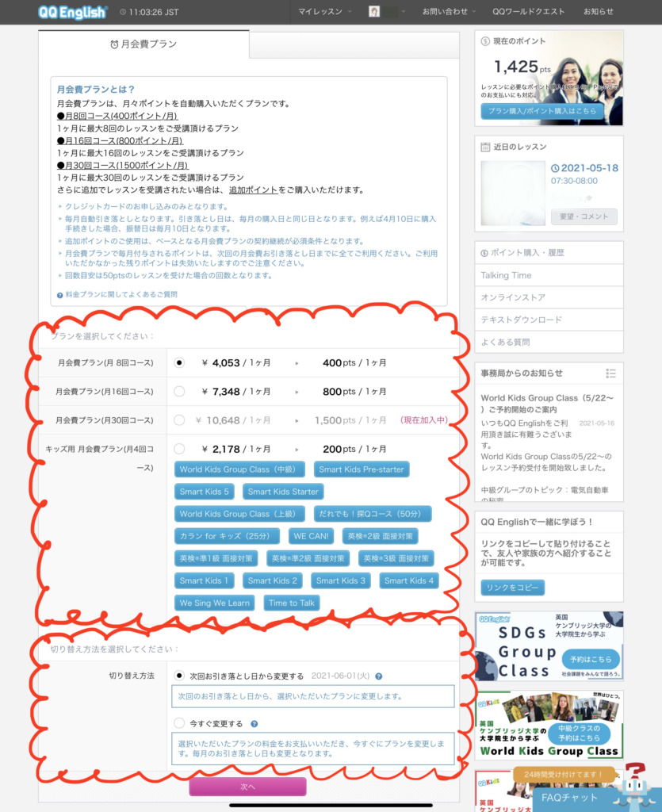Viewport: 662px width, 812px height.
Task: Open QQワールドクエスト from the header
Action: 529,11
